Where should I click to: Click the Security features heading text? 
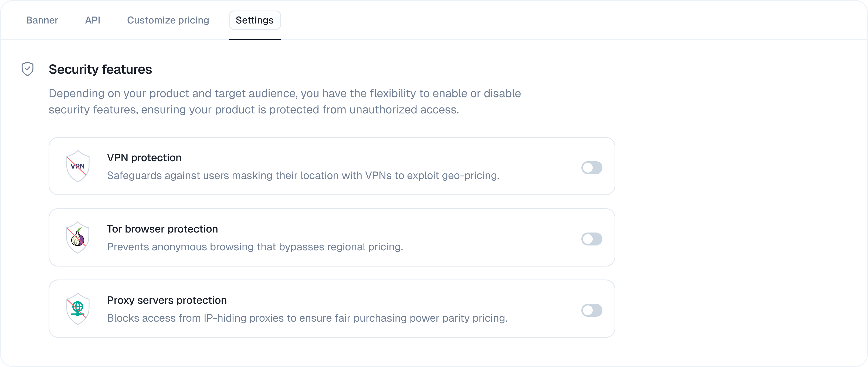pyautogui.click(x=100, y=69)
